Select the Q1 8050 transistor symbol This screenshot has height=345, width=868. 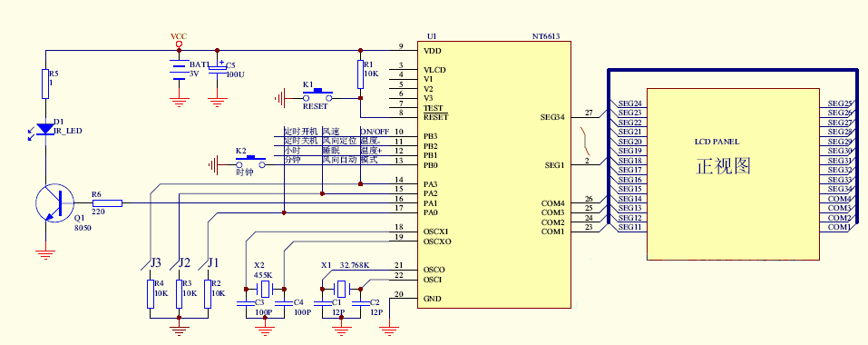point(54,203)
